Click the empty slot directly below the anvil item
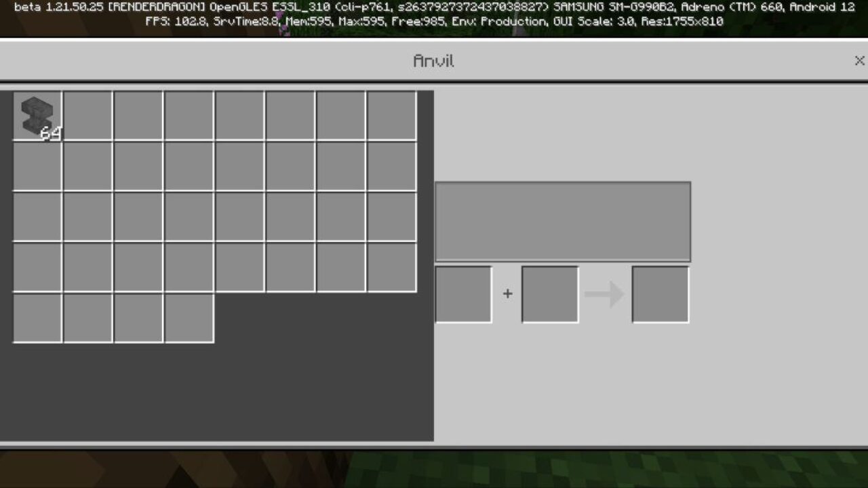Viewport: 868px width, 488px height. pyautogui.click(x=37, y=166)
